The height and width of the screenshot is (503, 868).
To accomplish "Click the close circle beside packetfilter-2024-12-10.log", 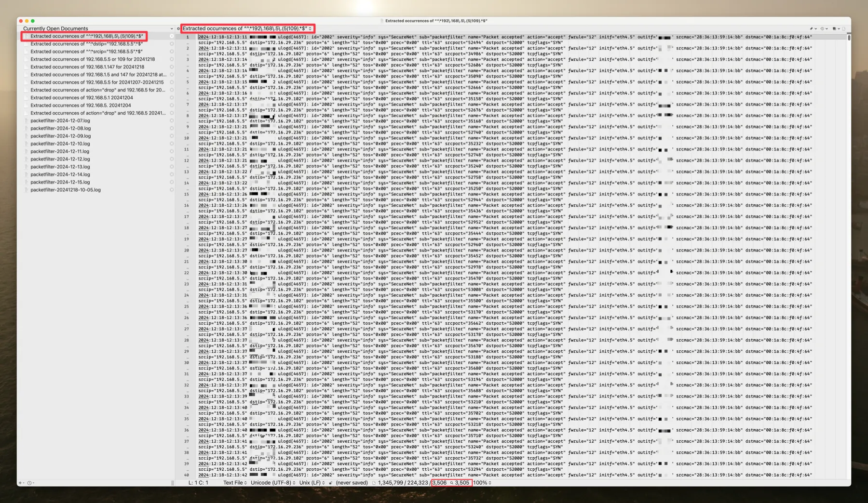I will tap(172, 144).
